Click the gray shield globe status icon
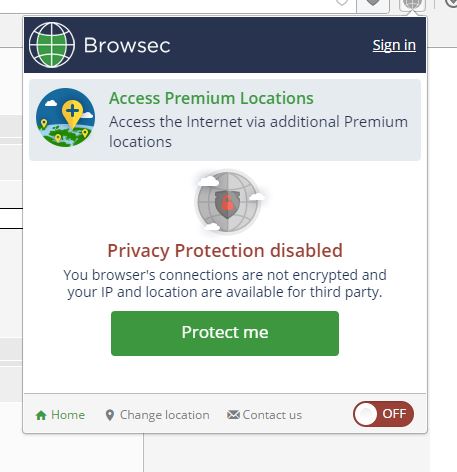The image size is (457, 472). point(228,201)
